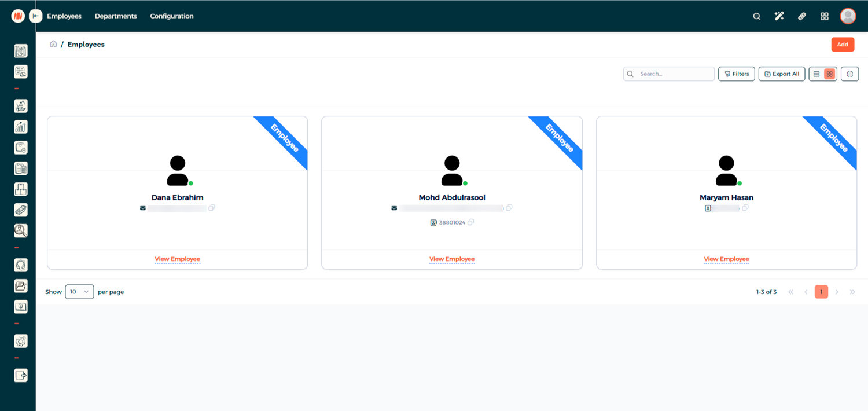
Task: Open the apps grid icon in header
Action: click(x=825, y=16)
